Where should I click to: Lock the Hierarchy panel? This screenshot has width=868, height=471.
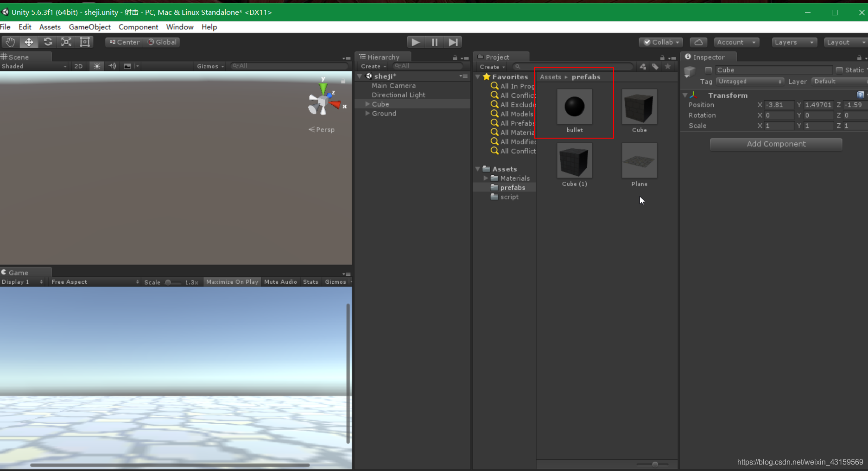pos(455,58)
